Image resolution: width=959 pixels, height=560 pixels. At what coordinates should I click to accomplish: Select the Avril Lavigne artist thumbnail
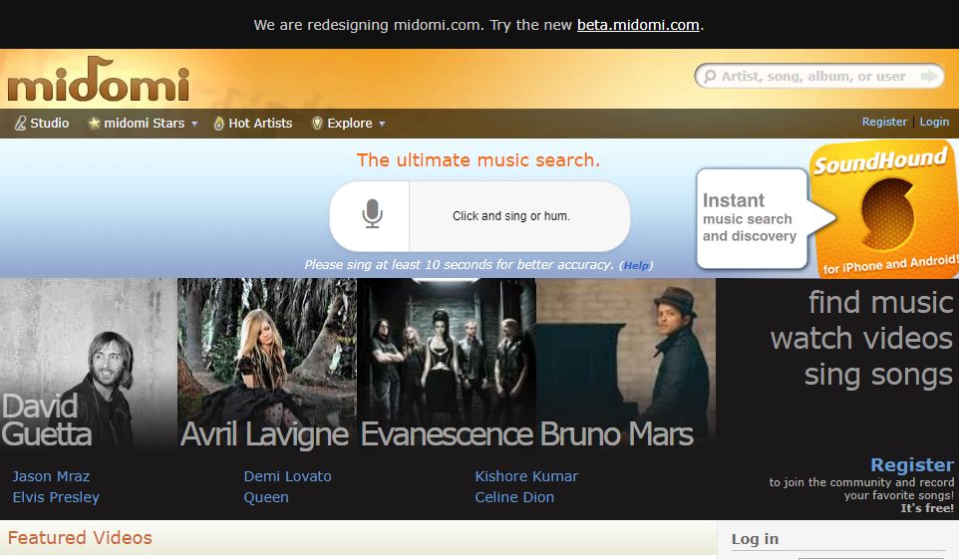click(266, 365)
